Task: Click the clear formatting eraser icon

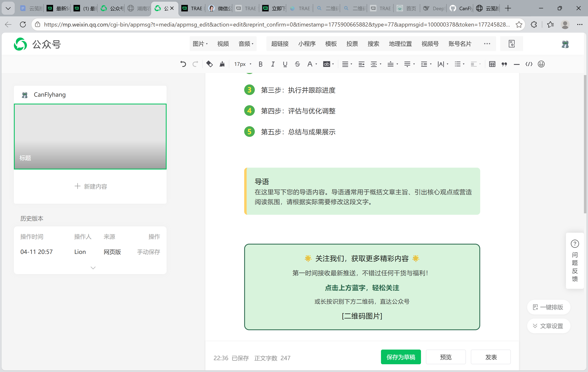Action: [x=209, y=64]
